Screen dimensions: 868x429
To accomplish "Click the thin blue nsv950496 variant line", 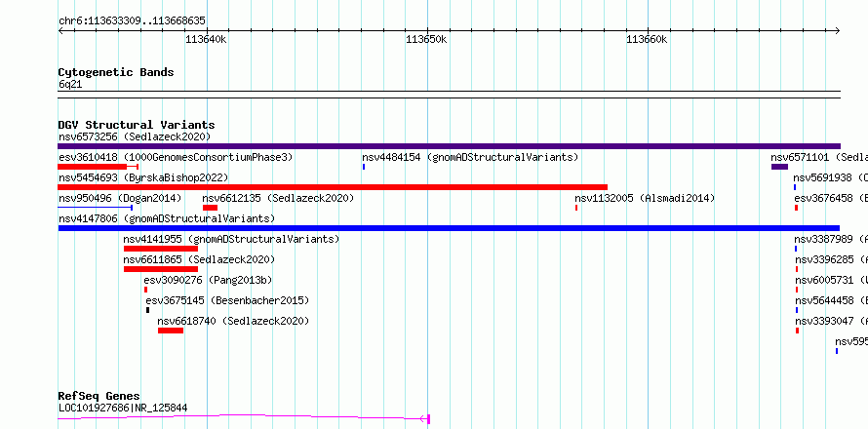I will [x=96, y=208].
